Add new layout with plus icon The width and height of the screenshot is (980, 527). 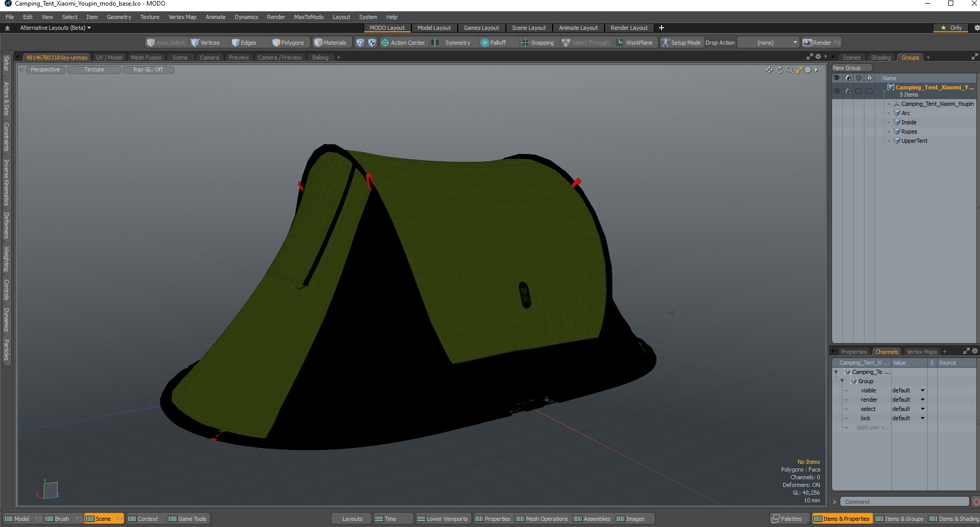pyautogui.click(x=662, y=28)
